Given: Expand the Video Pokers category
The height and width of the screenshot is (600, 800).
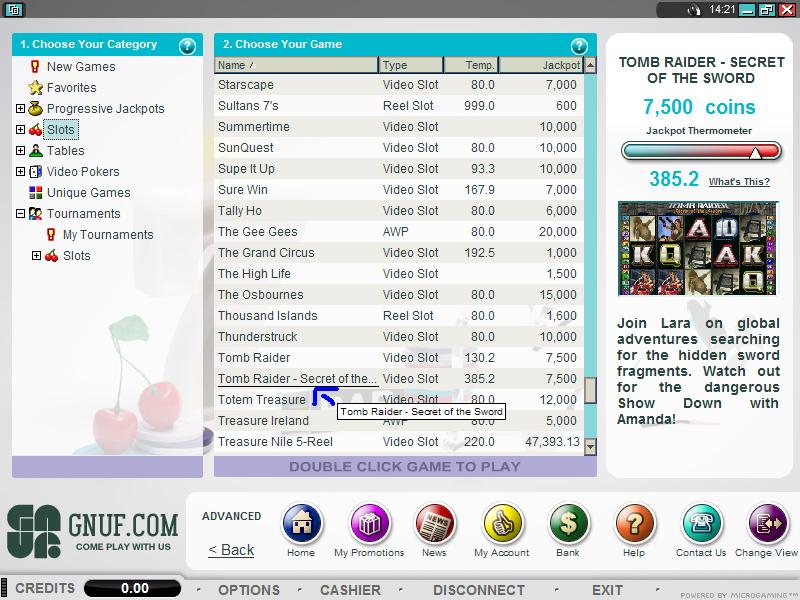Looking at the screenshot, I should pos(20,171).
